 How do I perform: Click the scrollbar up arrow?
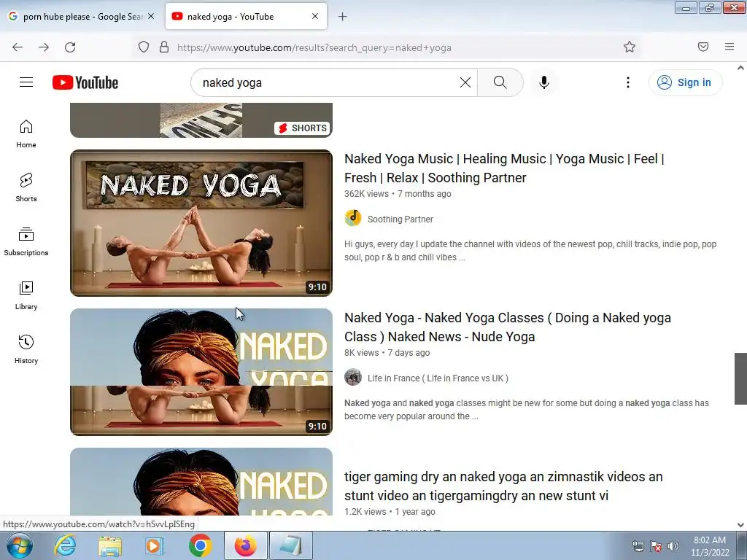tap(740, 68)
